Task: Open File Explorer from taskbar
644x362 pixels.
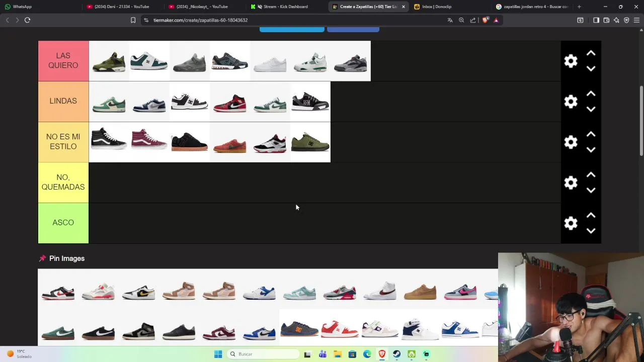Action: [x=337, y=354]
